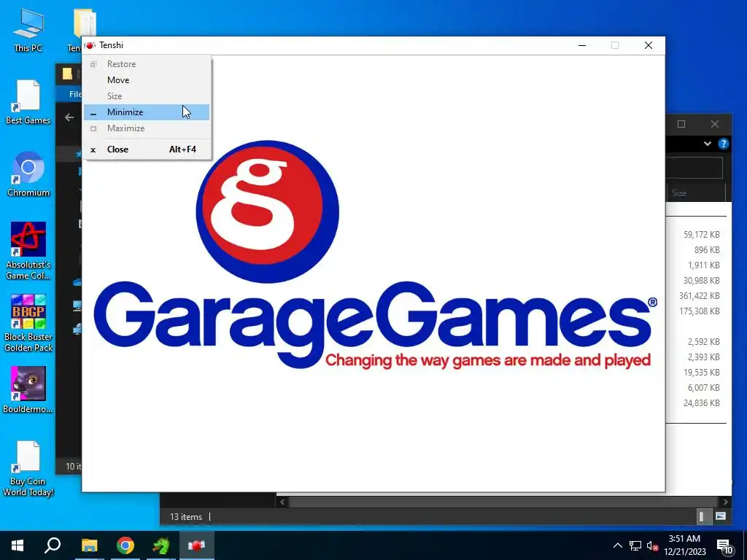Launch the Chromium desktop shortcut
The image size is (747, 560).
(28, 174)
